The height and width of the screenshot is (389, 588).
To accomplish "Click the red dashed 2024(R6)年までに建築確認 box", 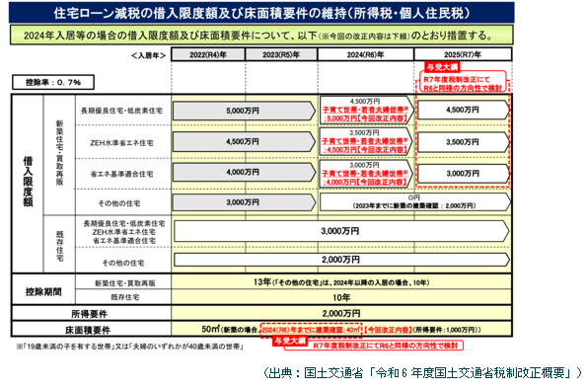I will tap(311, 330).
